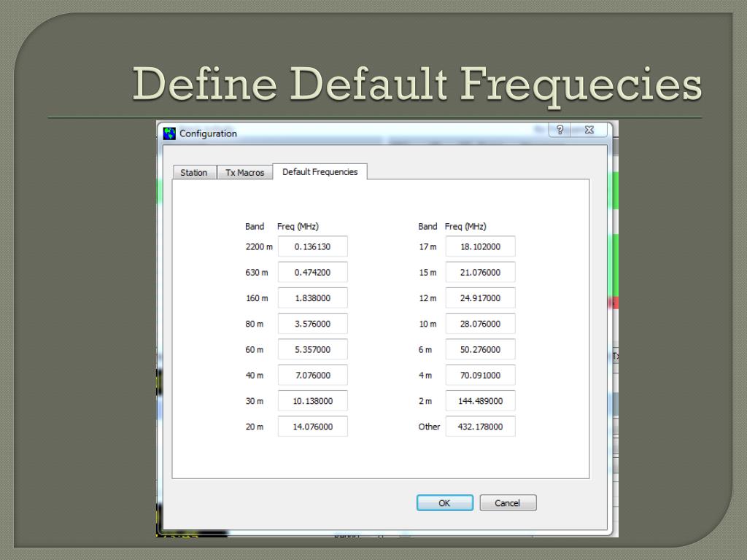Click the left column 'Band' header label

(x=255, y=227)
